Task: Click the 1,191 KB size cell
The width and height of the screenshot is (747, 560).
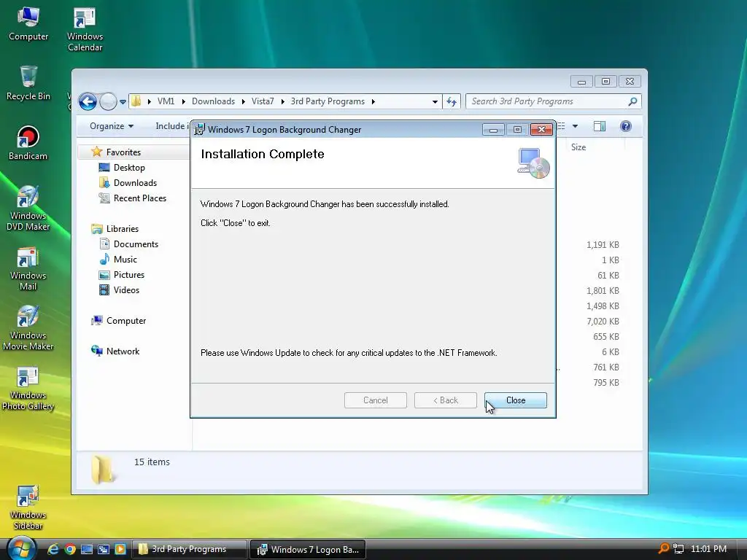Action: 603,245
